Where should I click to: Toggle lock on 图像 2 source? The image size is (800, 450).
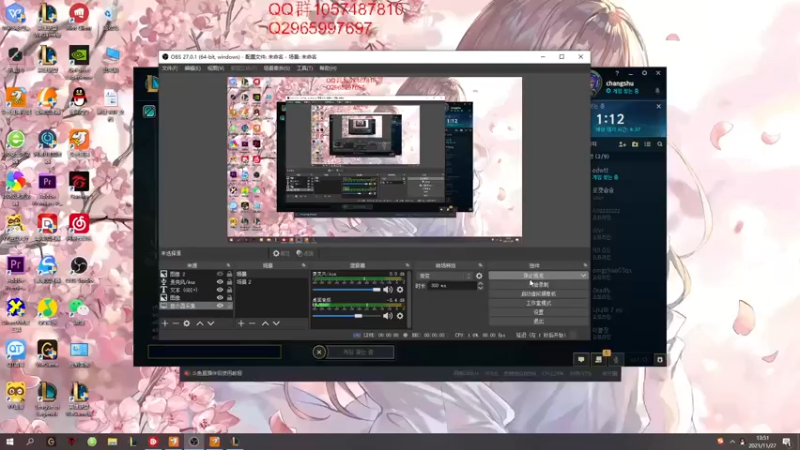click(x=229, y=274)
